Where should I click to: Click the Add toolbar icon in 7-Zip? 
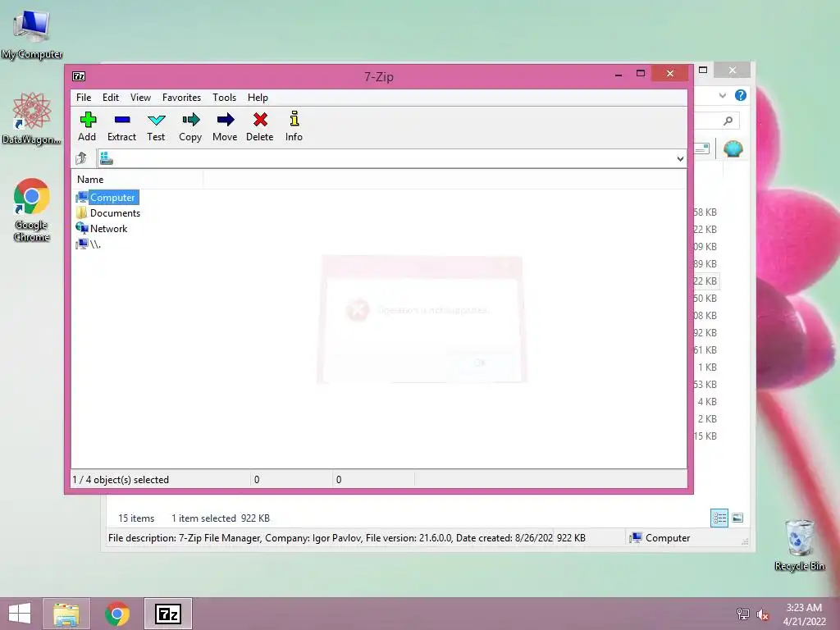click(x=87, y=126)
